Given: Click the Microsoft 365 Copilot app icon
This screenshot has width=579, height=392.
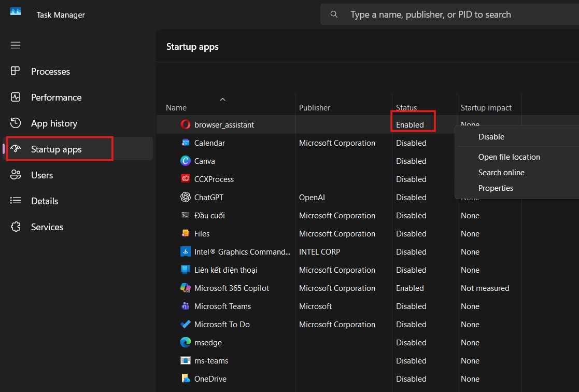Looking at the screenshot, I should [185, 288].
